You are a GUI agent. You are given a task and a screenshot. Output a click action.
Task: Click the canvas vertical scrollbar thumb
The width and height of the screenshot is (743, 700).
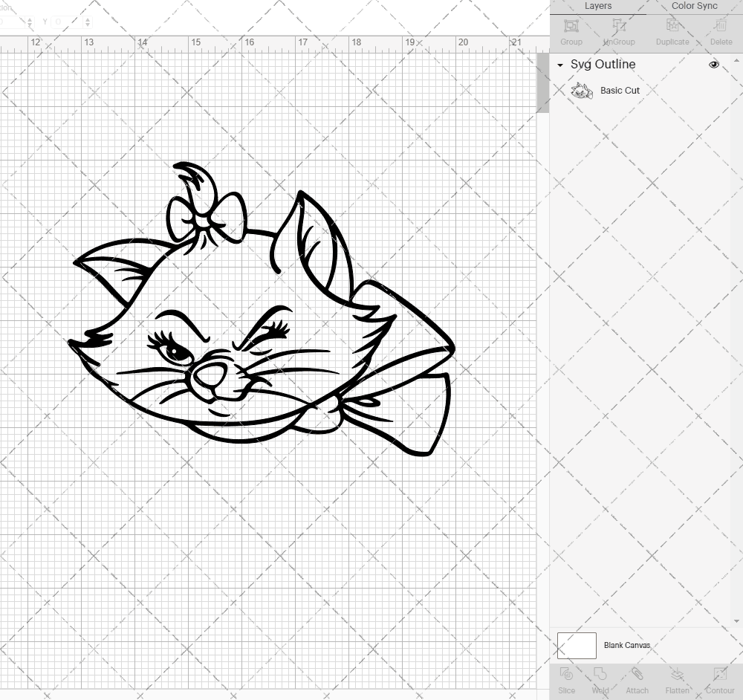click(542, 83)
